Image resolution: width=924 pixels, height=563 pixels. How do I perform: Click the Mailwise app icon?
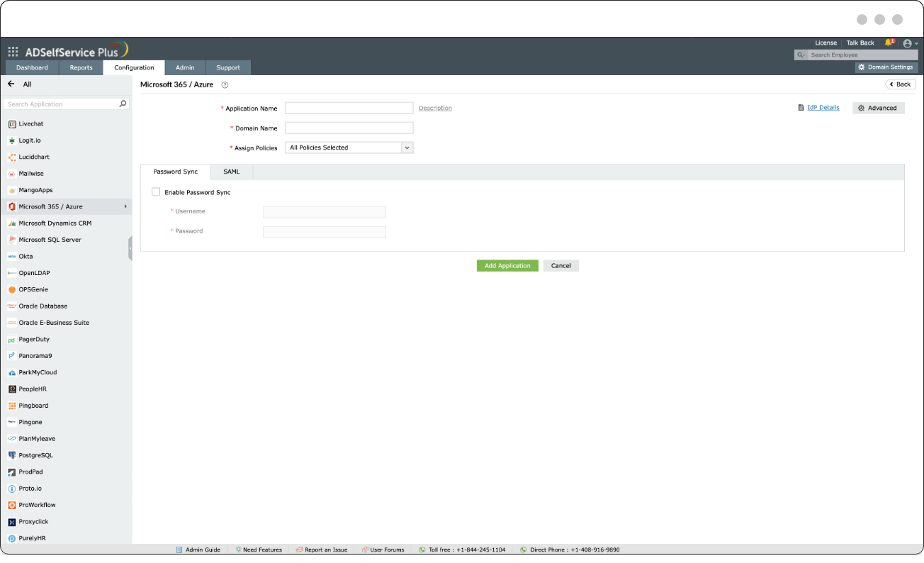[12, 174]
